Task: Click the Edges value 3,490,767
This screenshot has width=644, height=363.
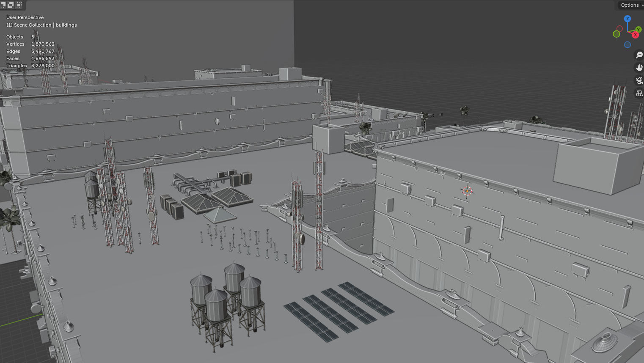Action: 43,51
